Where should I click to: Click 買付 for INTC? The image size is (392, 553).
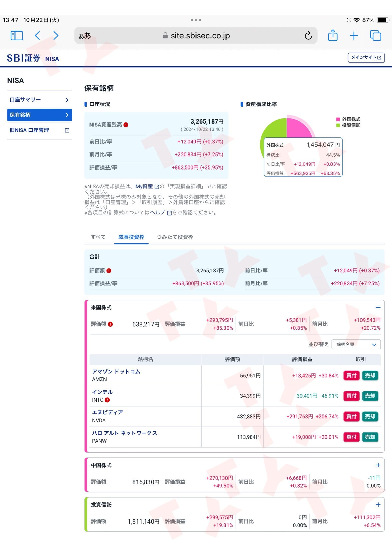coord(351,396)
